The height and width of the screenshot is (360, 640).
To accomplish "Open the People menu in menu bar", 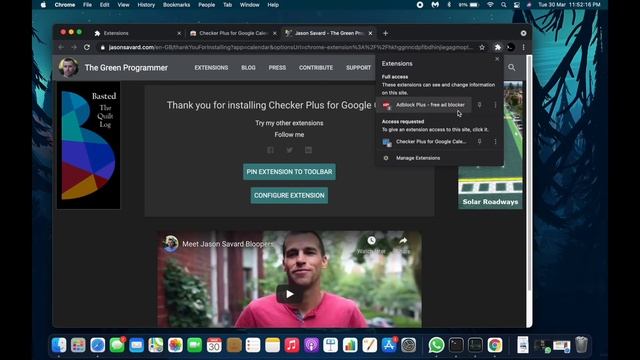I will click(207, 5).
